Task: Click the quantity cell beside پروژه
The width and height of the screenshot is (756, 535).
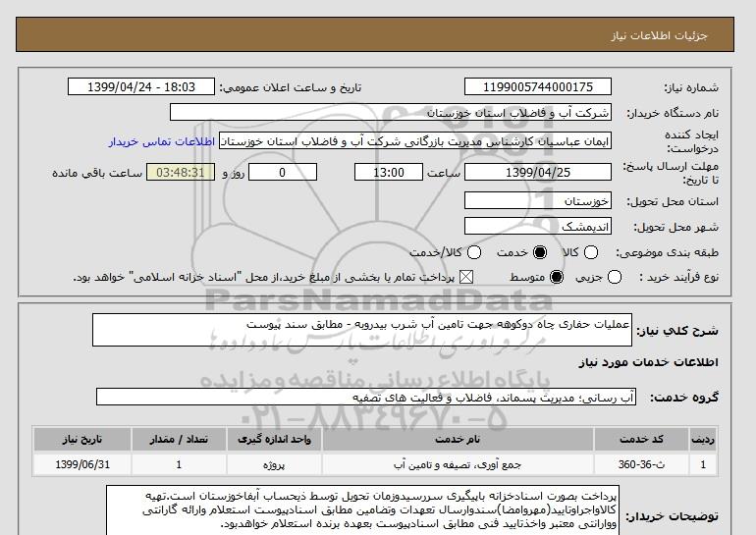Action: pos(179,464)
